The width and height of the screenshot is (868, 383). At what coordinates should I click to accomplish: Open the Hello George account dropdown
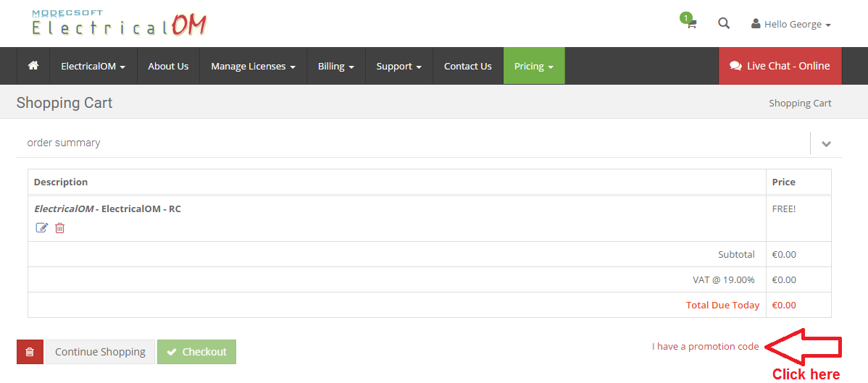791,25
